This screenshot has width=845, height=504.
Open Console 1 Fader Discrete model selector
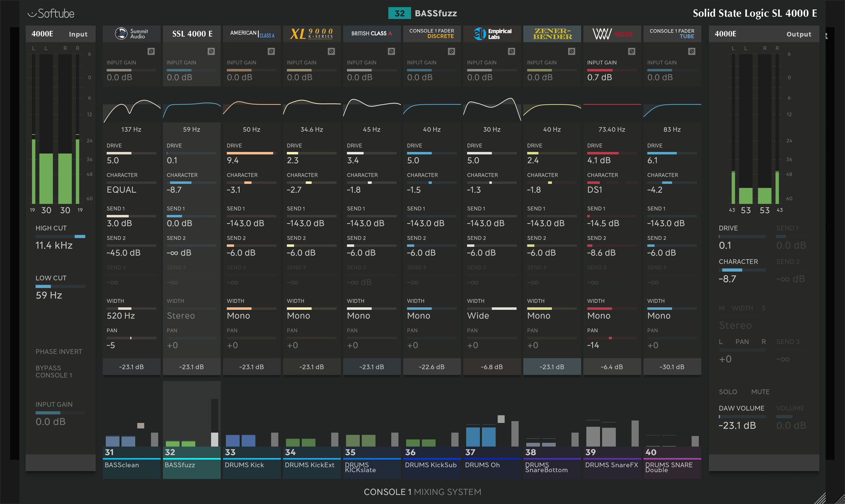point(432,34)
